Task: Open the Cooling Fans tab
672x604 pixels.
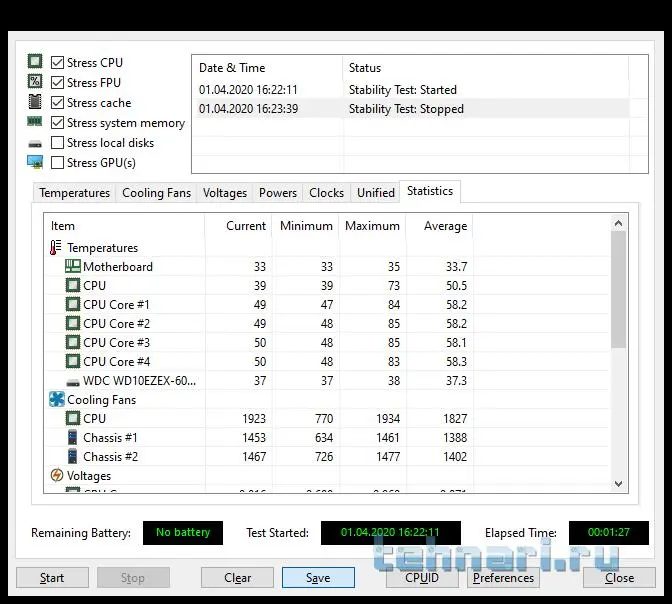Action: tap(156, 193)
